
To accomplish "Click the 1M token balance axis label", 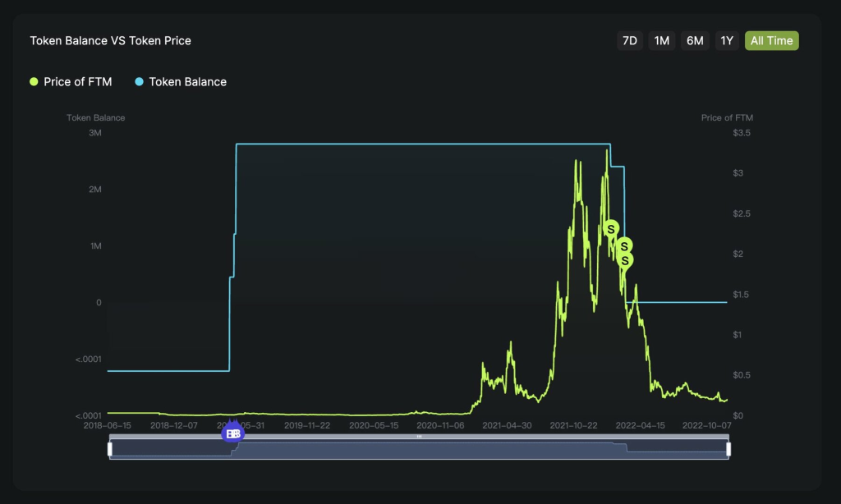I will (x=95, y=246).
